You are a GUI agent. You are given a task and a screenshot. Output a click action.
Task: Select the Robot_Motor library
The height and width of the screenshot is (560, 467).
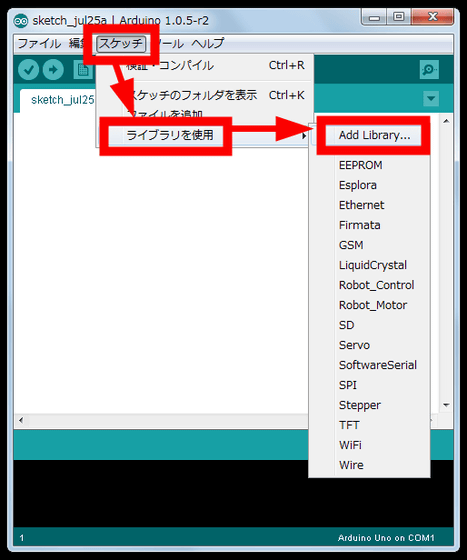(369, 305)
